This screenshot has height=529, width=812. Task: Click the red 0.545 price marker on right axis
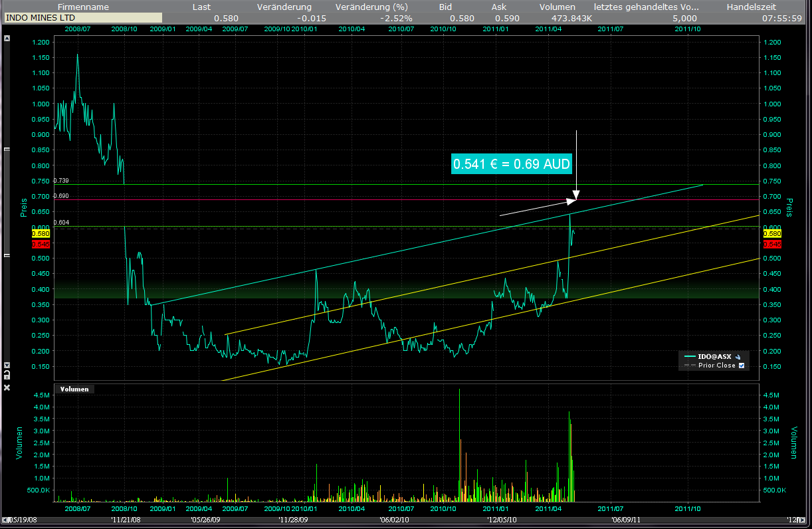pos(772,245)
